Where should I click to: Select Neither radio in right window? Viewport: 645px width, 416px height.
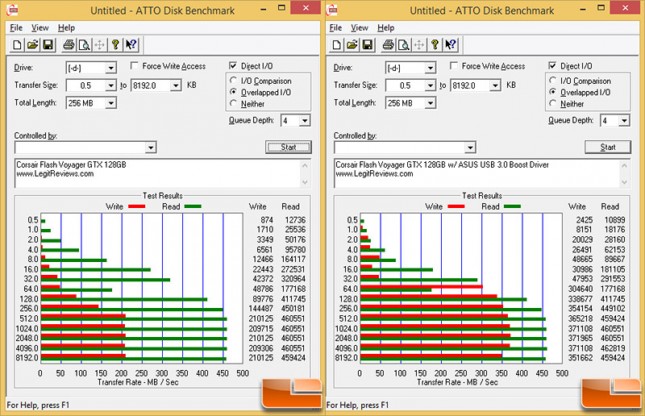pyautogui.click(x=553, y=103)
